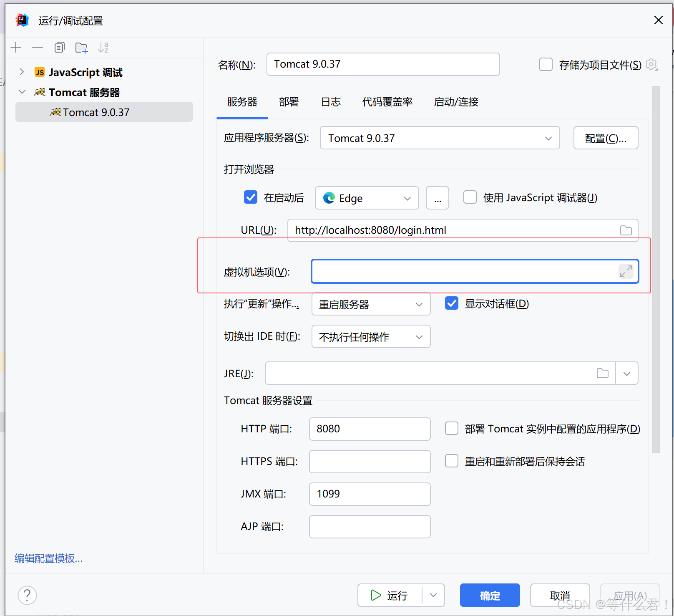Click the ellipsis button next to browser selection

(x=438, y=198)
